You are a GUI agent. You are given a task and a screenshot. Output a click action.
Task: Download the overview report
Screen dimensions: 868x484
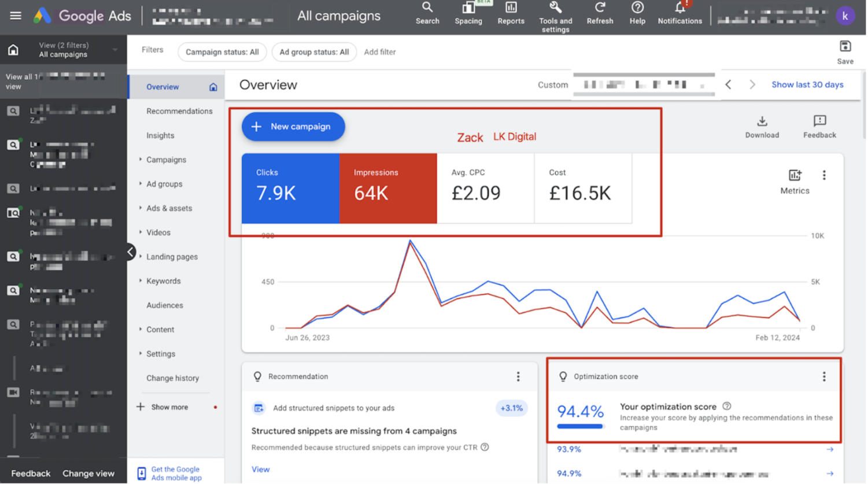[762, 127]
